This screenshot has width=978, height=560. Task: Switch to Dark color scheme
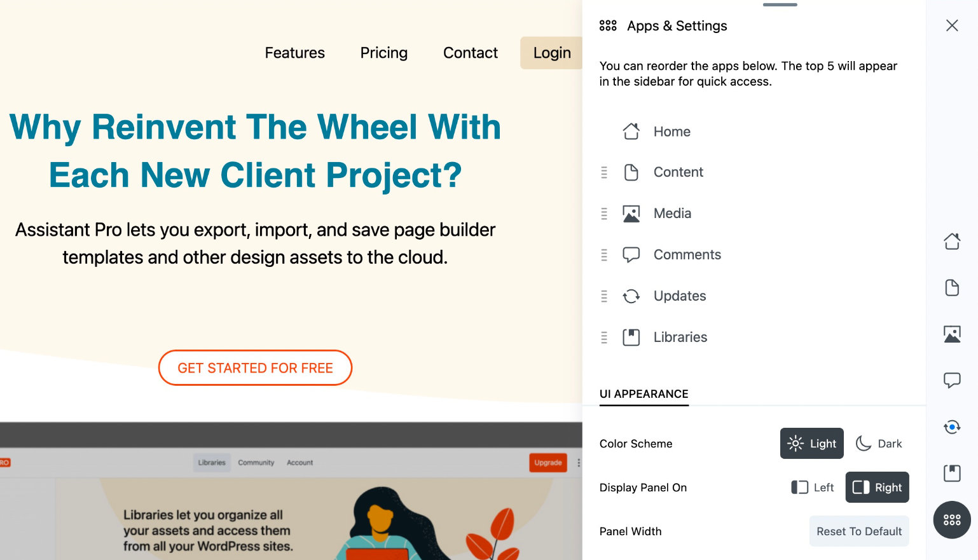[879, 444]
